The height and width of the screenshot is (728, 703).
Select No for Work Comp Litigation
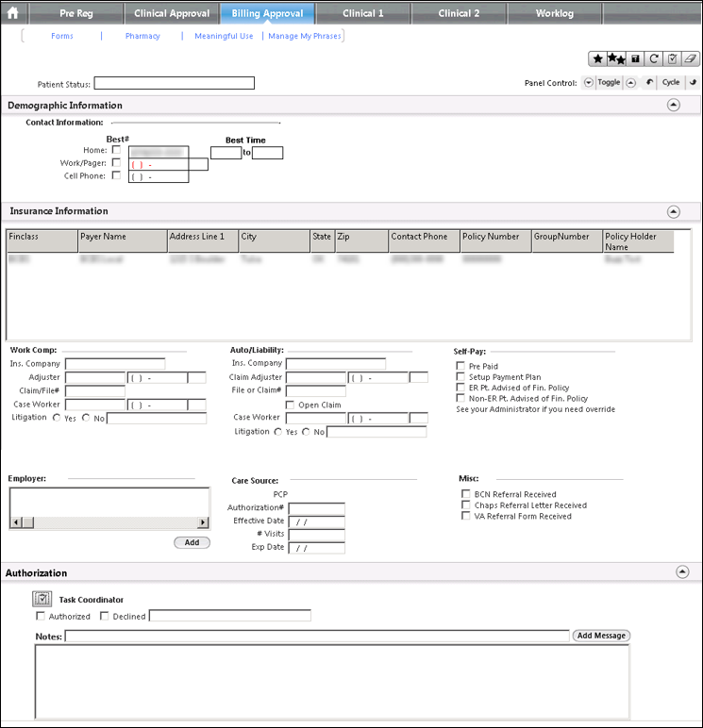click(x=86, y=418)
